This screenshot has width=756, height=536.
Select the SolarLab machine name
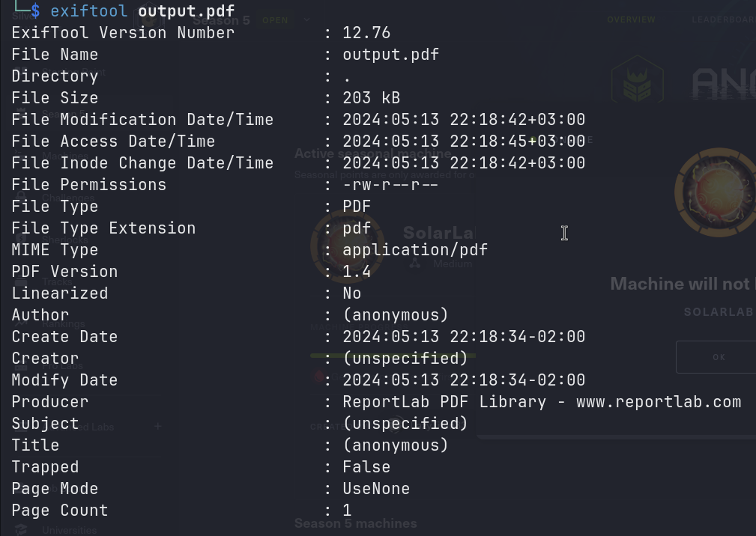tap(438, 234)
